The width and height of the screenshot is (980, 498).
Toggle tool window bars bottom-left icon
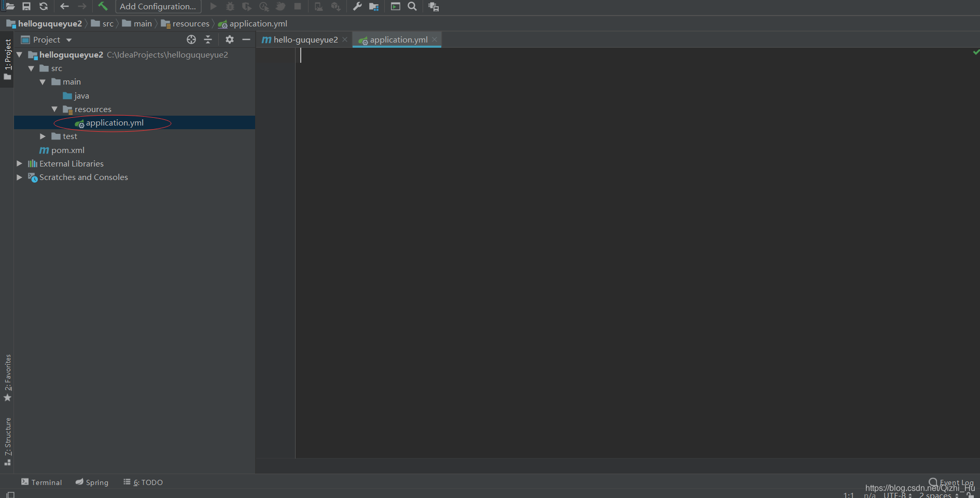click(x=10, y=494)
